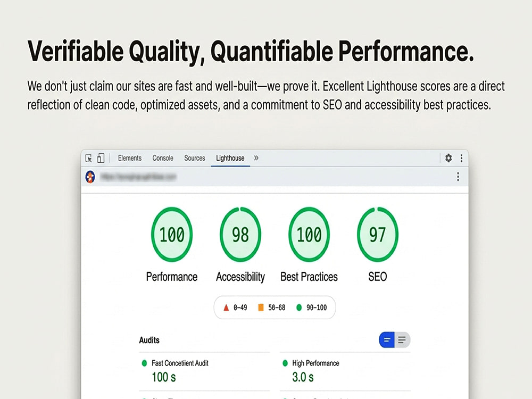
Task: Open DevTools three-dot menu beside gear
Action: tap(461, 158)
